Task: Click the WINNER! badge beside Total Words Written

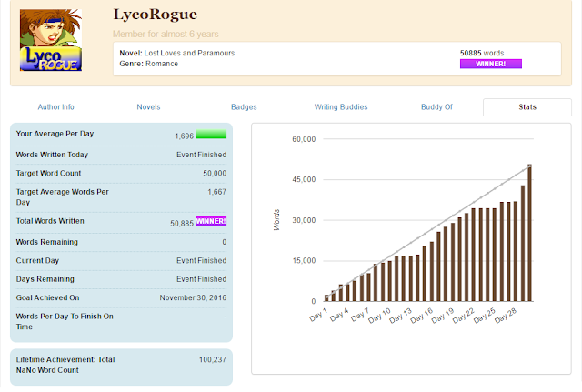Action: 211,221
